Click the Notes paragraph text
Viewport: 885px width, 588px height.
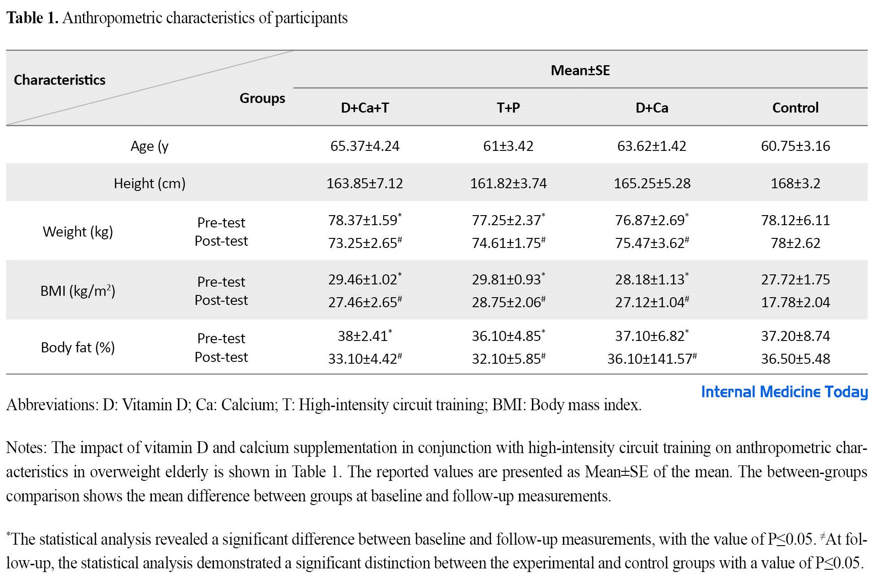pyautogui.click(x=437, y=472)
